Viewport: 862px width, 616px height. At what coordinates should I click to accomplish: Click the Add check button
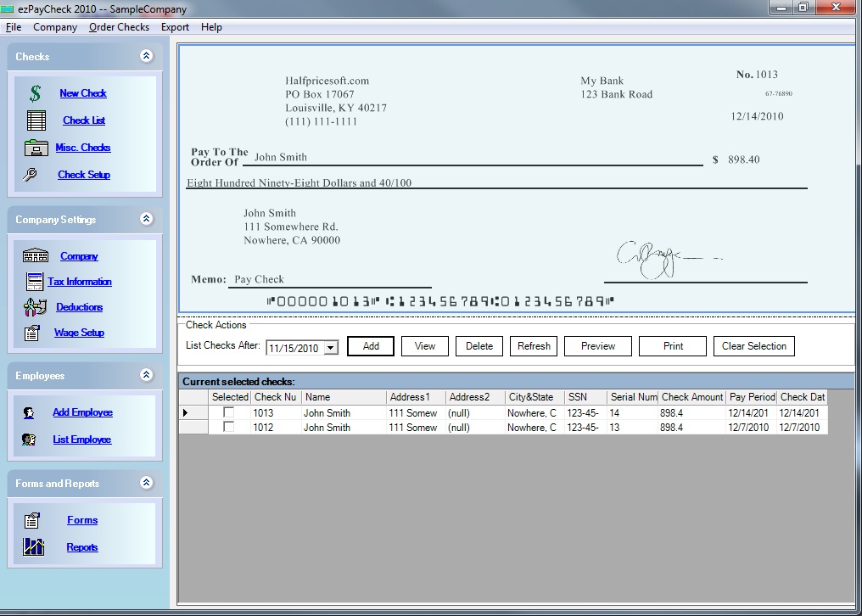coord(371,346)
